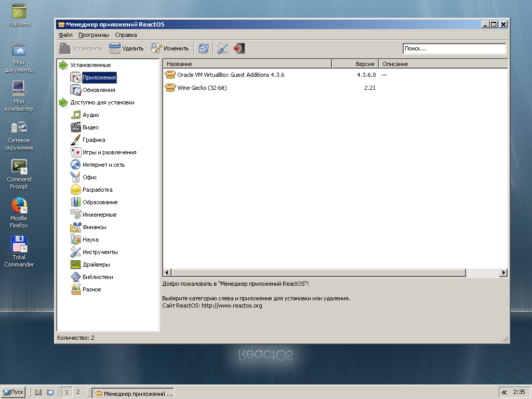Open the Разработка category

tap(97, 190)
